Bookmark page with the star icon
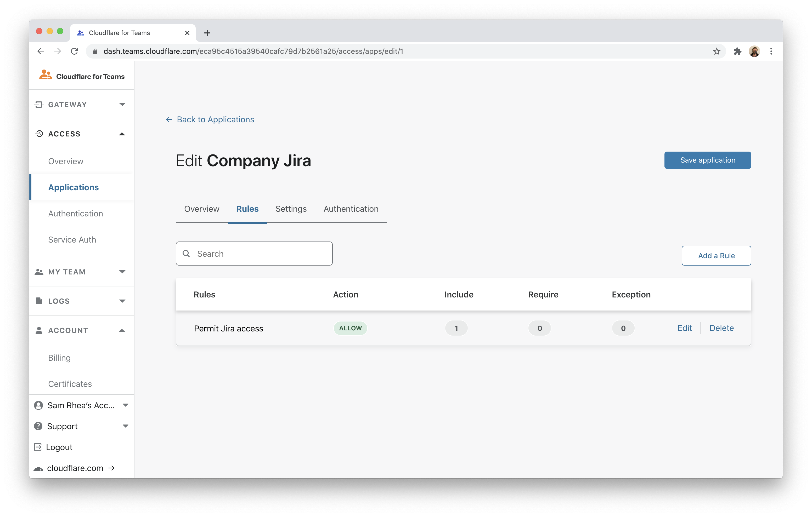Screen dimensions: 812x517 (717, 51)
